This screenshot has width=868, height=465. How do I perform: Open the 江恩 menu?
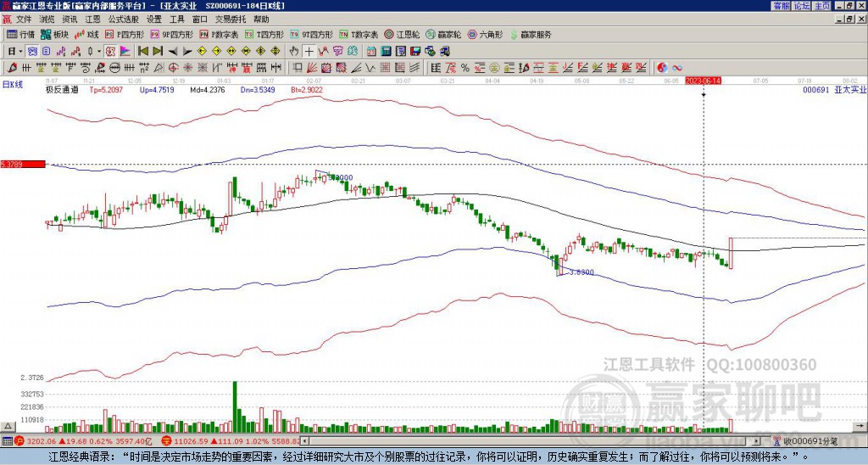[x=92, y=20]
